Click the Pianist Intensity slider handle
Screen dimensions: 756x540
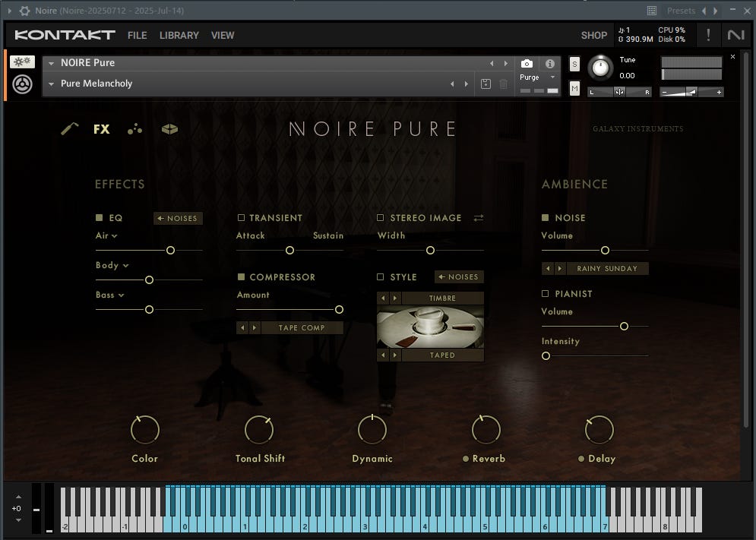click(x=546, y=355)
